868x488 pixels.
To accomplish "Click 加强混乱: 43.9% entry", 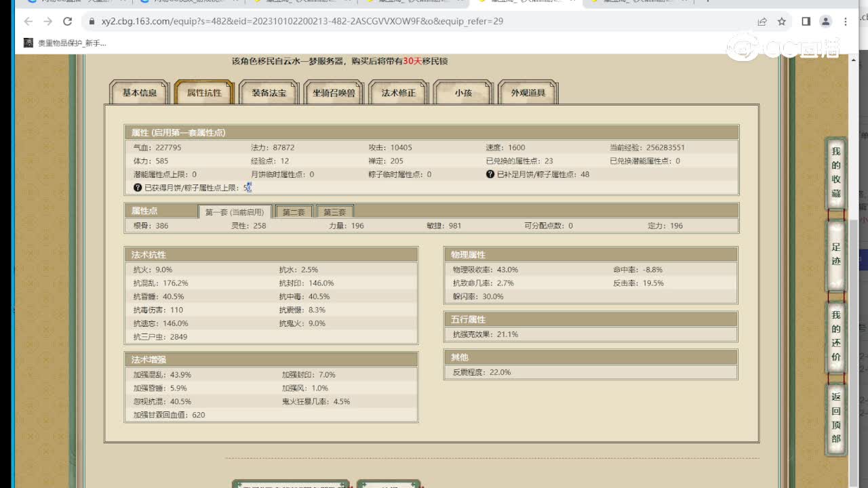I will click(x=162, y=375).
